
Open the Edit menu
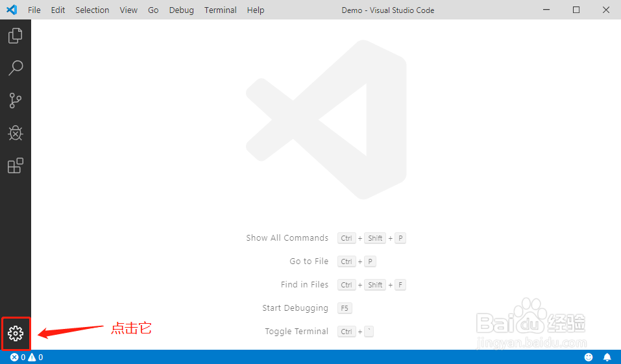[58, 10]
